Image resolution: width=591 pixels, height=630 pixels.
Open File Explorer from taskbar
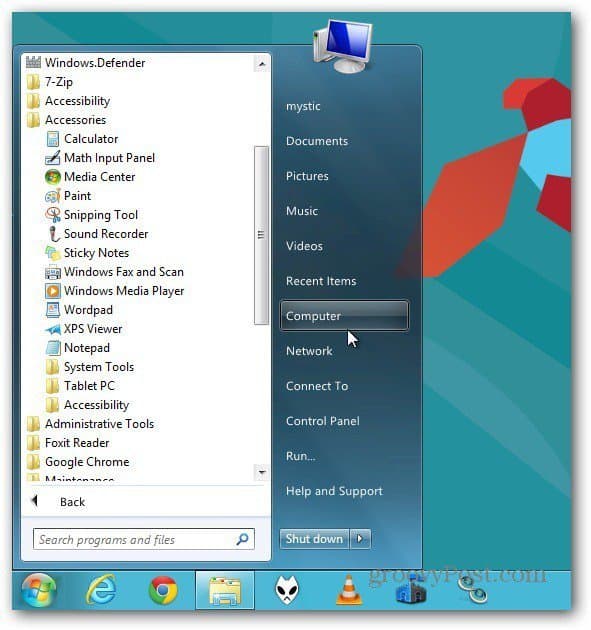[225, 590]
